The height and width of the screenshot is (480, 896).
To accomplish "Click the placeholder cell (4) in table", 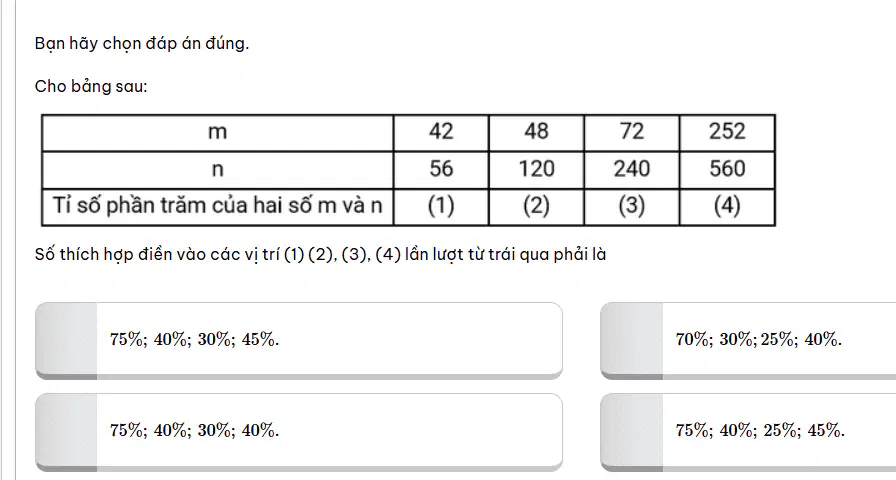I will tap(727, 207).
